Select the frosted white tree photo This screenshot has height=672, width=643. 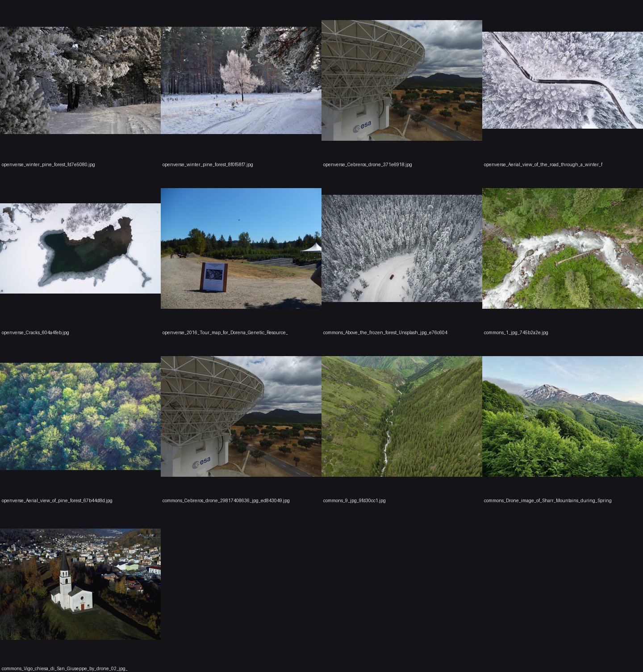(x=241, y=80)
